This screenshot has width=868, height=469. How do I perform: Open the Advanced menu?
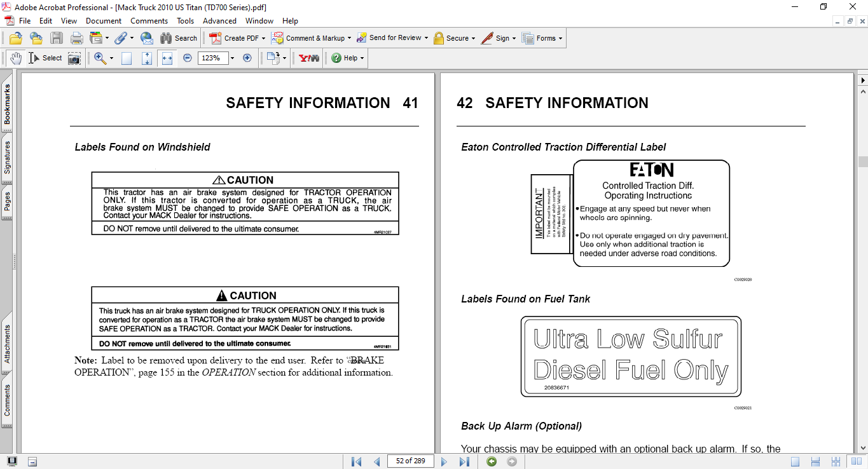(220, 21)
